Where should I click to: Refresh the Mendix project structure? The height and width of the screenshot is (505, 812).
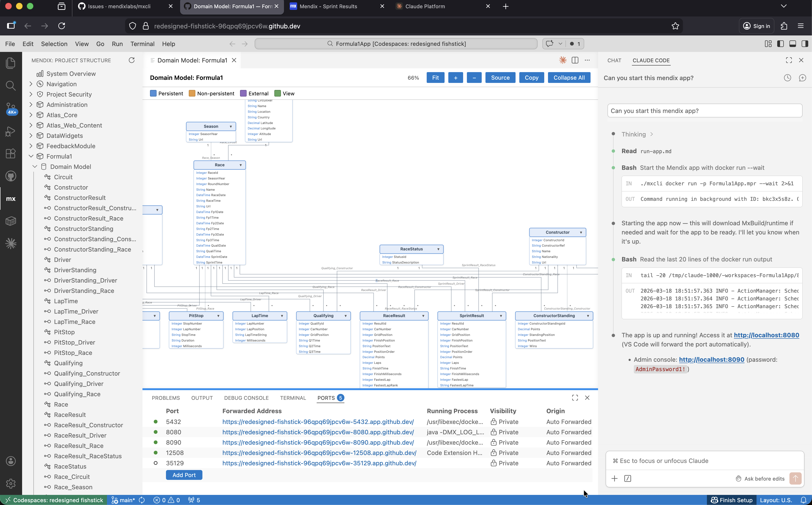click(x=132, y=60)
